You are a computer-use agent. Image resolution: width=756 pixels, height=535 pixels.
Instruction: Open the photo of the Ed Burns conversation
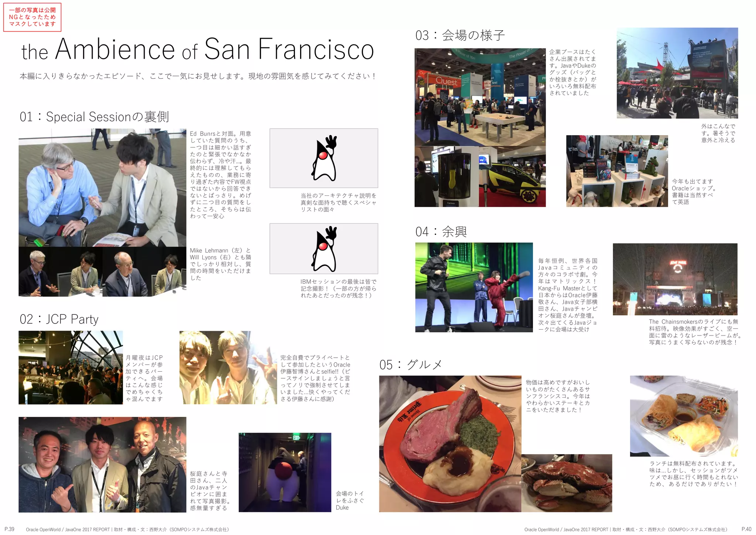pyautogui.click(x=102, y=187)
